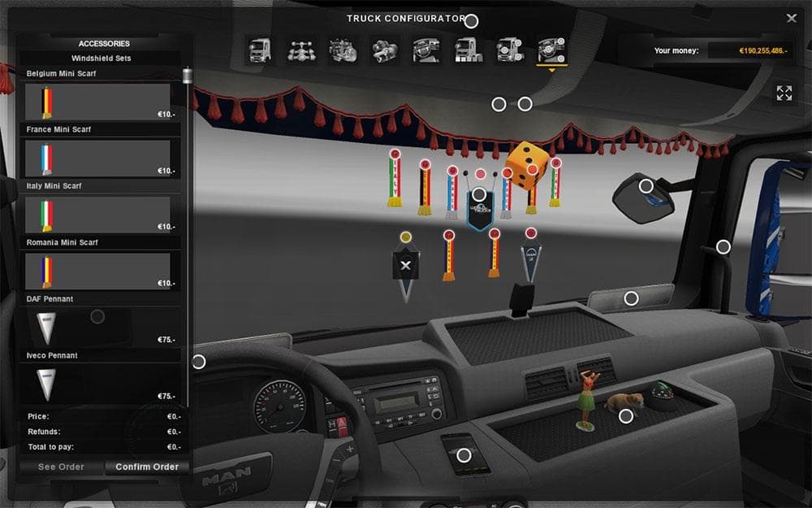Click the slot marker on the phone holder
Image resolution: width=812 pixels, height=508 pixels.
point(464,455)
